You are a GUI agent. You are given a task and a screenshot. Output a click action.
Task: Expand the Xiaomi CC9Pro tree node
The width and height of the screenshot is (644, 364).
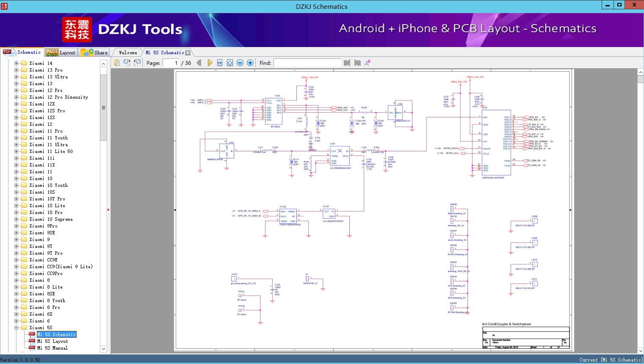coord(17,273)
